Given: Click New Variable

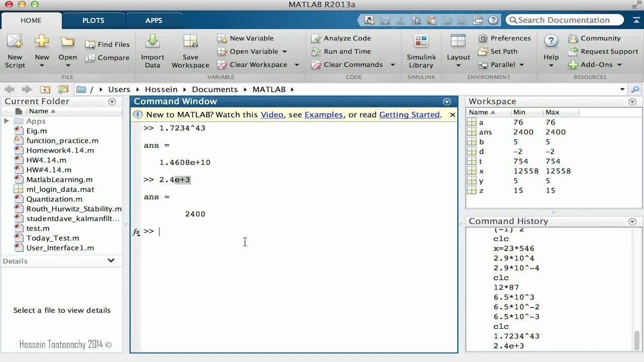Looking at the screenshot, I should click(x=246, y=38).
